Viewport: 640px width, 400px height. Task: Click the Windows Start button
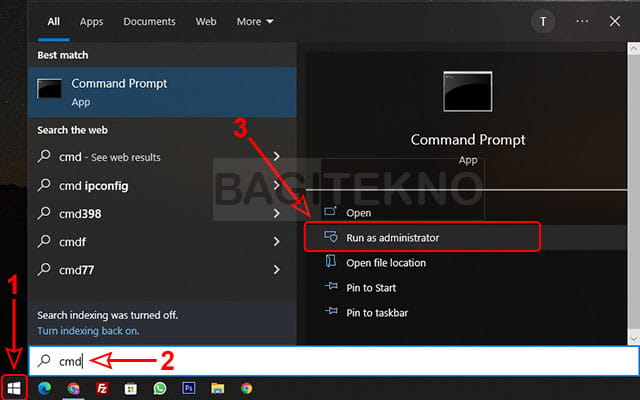[x=14, y=388]
